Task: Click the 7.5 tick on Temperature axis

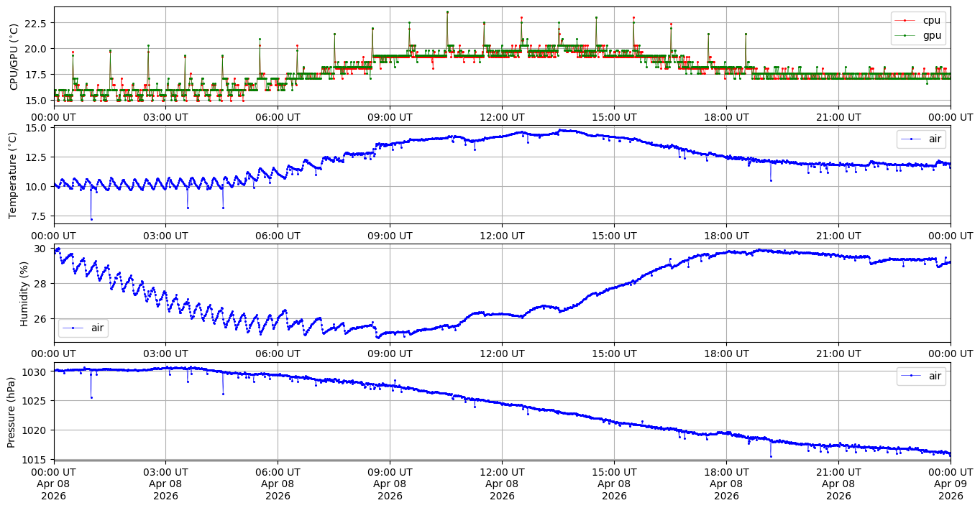Action: point(39,216)
